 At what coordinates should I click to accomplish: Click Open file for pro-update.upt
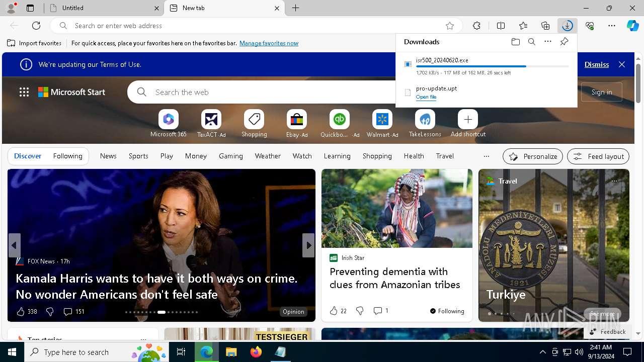click(x=426, y=97)
